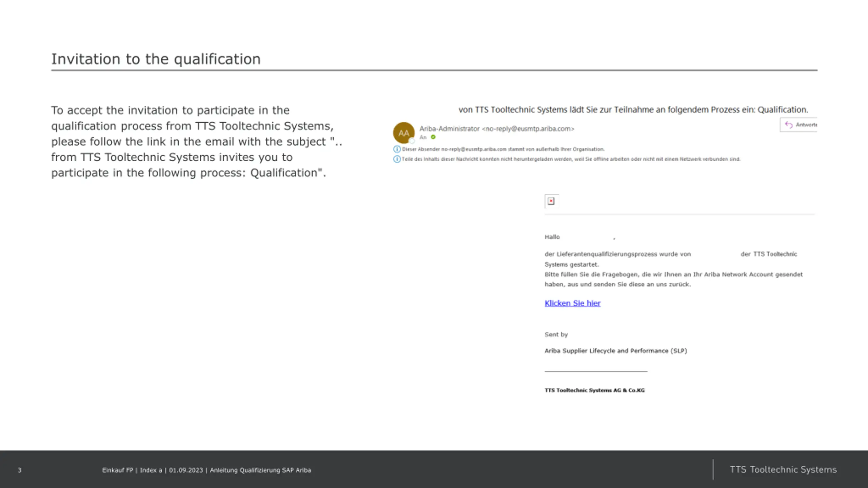Screen dimensions: 868x488
Task: Click the 'An' recipient label
Action: tap(423, 137)
